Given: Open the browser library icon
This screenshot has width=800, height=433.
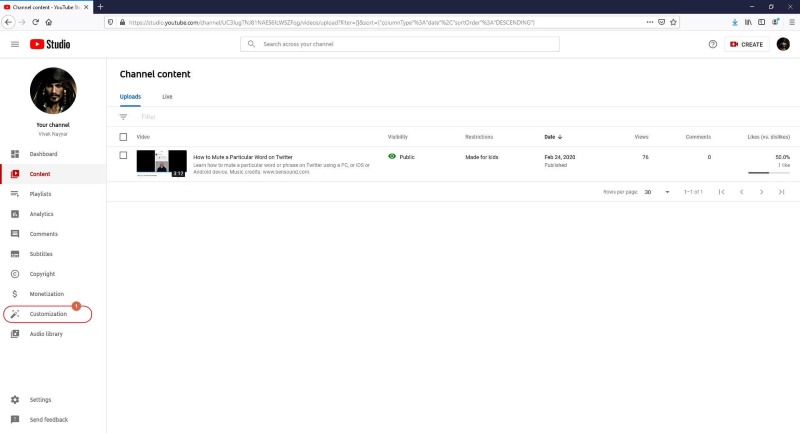Looking at the screenshot, I should coord(748,22).
